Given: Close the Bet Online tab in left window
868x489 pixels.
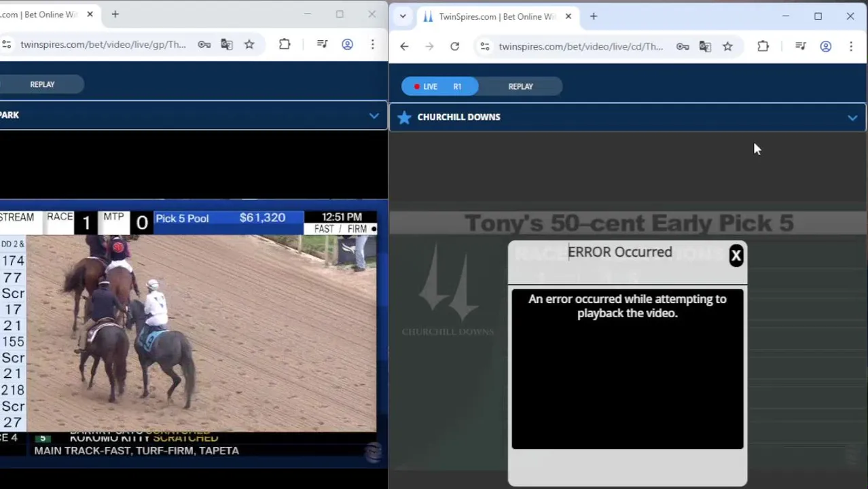Looking at the screenshot, I should pyautogui.click(x=90, y=14).
